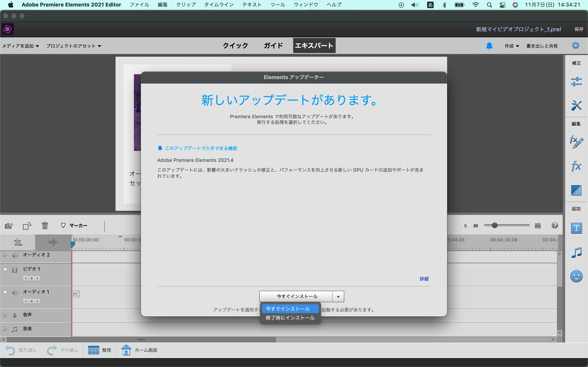Open the メディアを追加 dropdown
The image size is (588, 367).
(20, 46)
